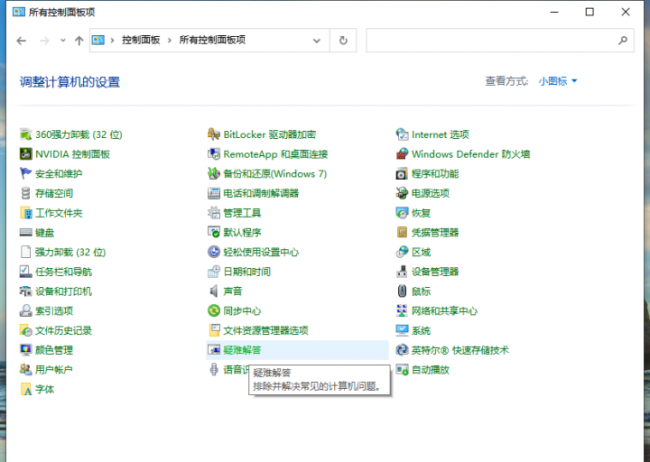Click the 恢复 recovery icon
The image size is (650, 462).
tap(402, 213)
